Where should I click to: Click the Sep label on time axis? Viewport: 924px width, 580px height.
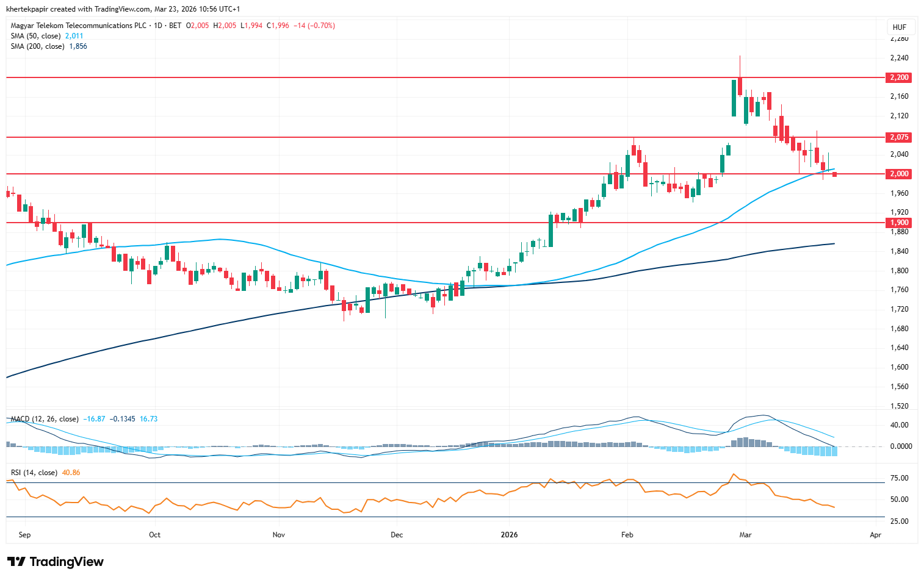pos(24,535)
